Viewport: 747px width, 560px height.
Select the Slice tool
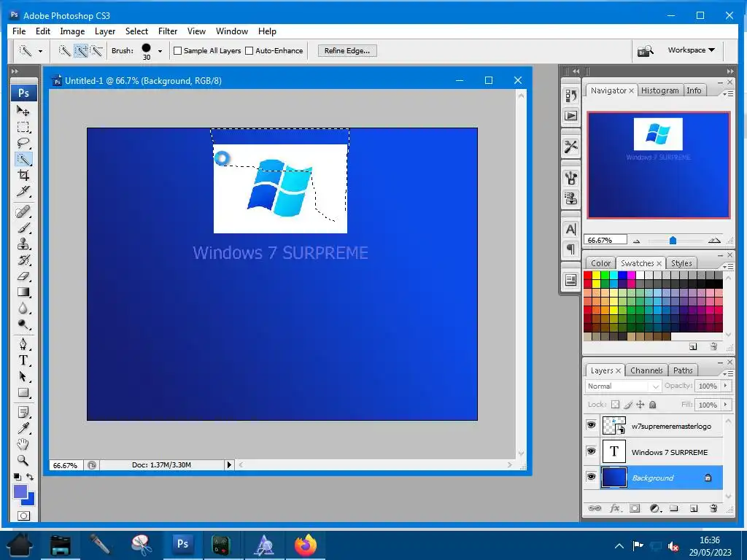tap(23, 191)
